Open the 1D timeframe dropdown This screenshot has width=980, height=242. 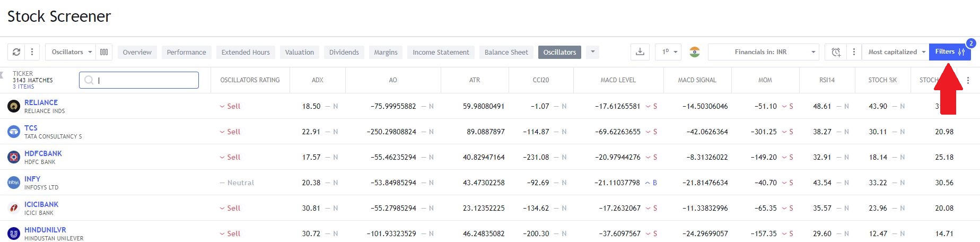click(x=668, y=52)
